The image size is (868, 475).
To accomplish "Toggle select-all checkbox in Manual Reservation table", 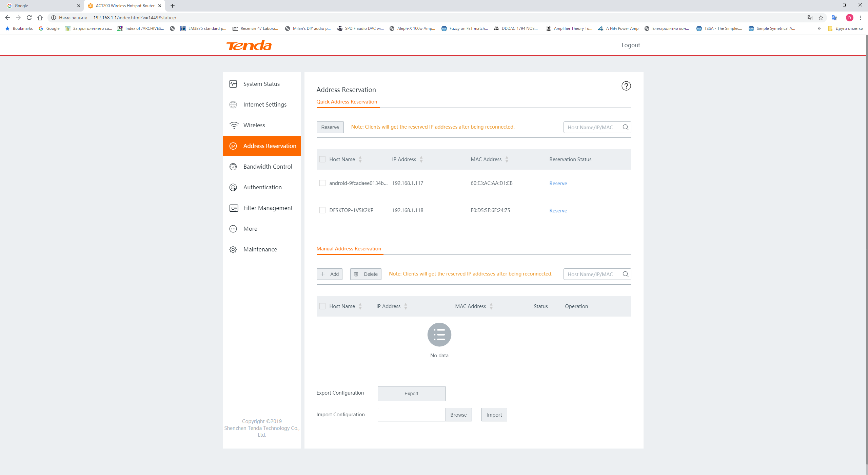I will pos(322,306).
